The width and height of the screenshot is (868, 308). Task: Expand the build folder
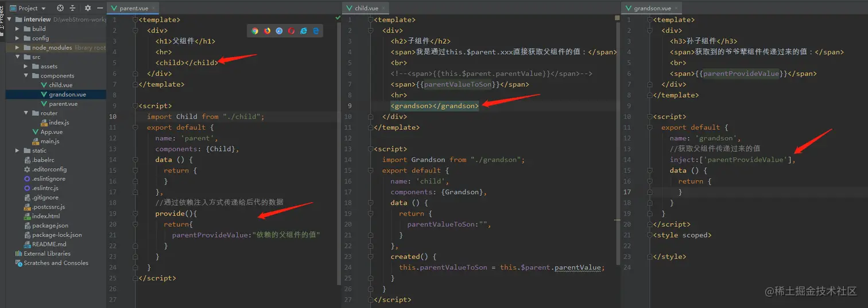click(18, 29)
